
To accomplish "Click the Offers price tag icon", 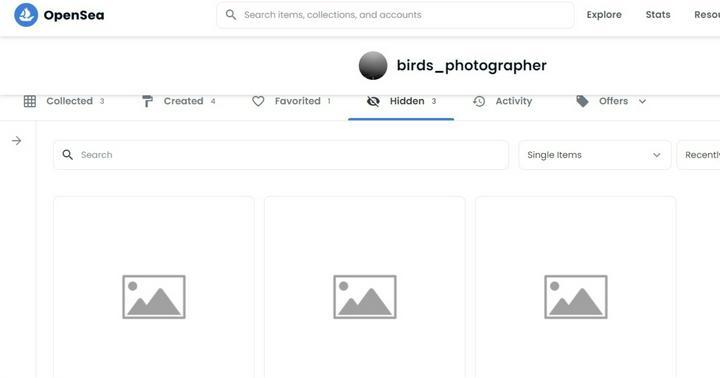I will click(582, 101).
